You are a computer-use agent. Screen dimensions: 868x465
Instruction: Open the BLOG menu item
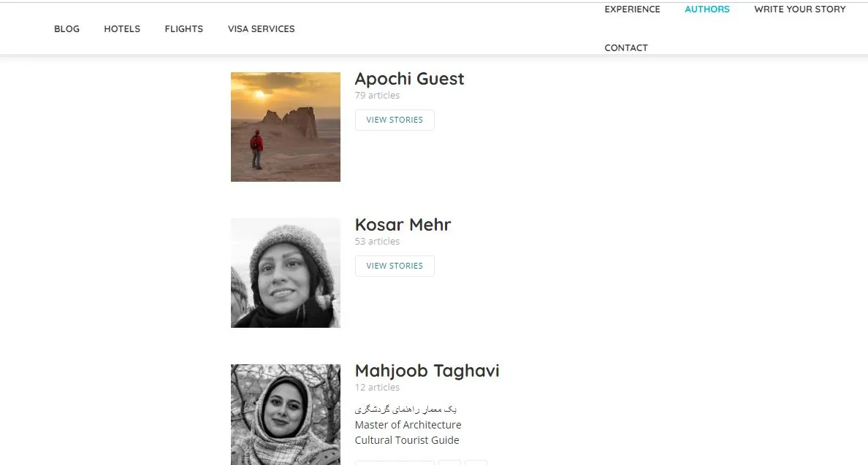pos(66,28)
